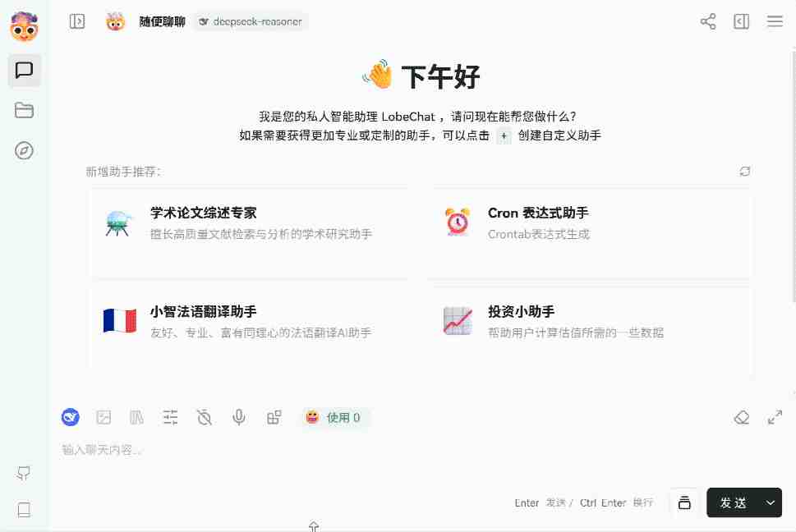Click the eraser clear conversation icon

click(x=741, y=417)
